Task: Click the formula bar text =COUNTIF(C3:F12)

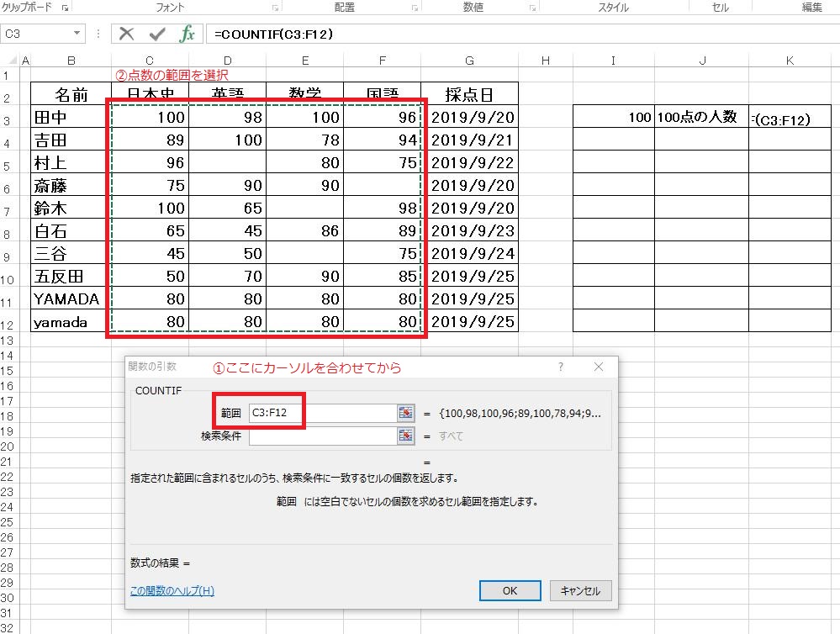Action: tap(273, 34)
